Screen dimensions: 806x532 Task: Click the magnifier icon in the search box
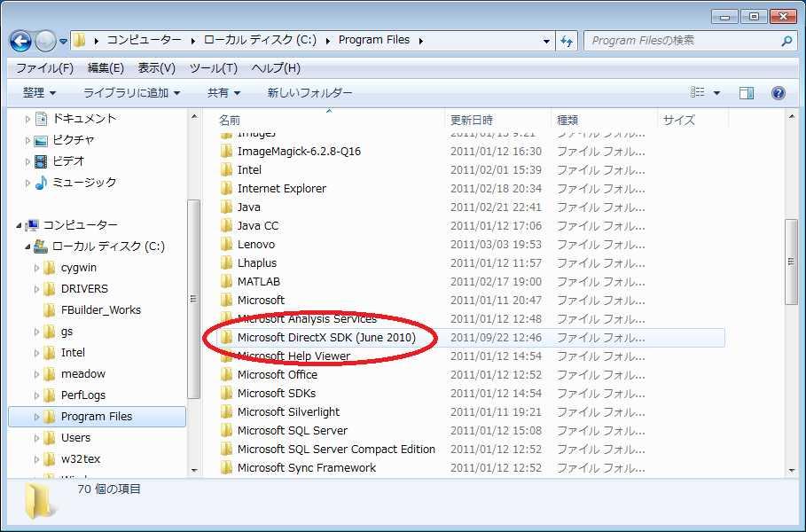pos(787,41)
